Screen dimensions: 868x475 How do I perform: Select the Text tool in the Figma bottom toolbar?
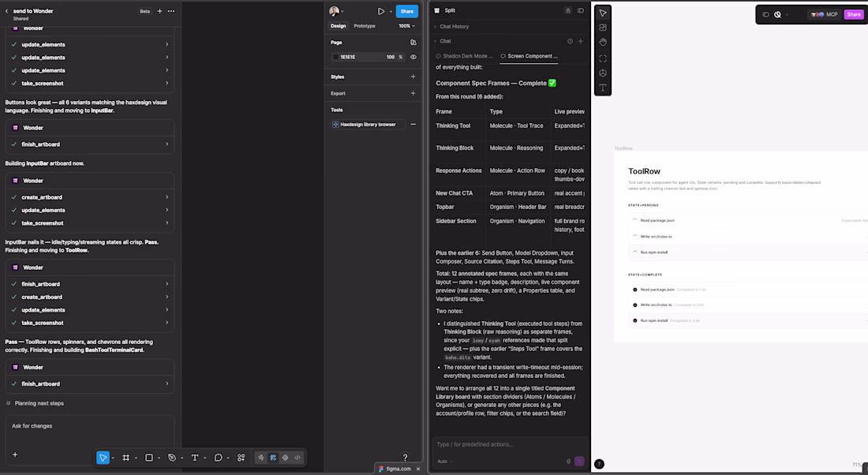(195, 458)
